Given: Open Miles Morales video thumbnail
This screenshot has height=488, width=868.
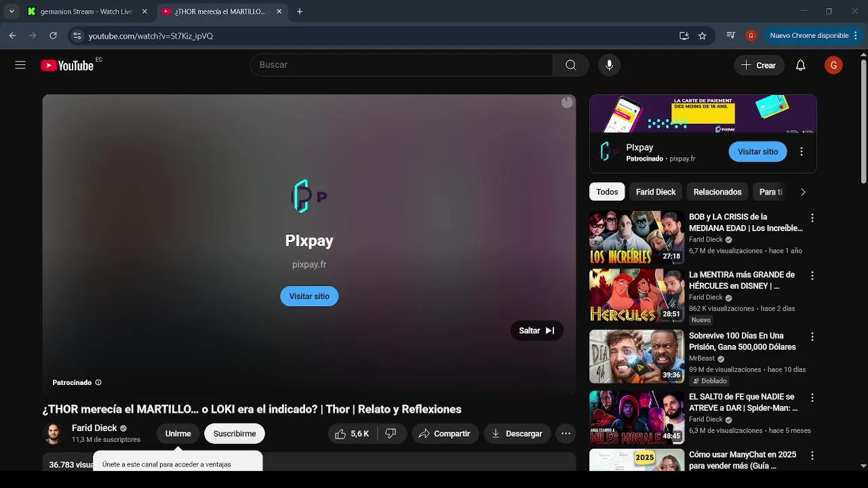Looking at the screenshot, I should coord(637,418).
